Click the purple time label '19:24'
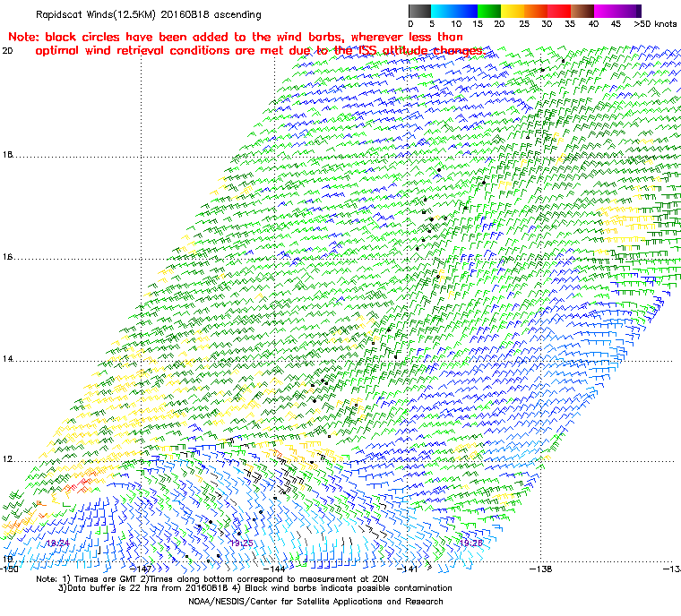Screen dimensions: 681x616 pos(57,543)
